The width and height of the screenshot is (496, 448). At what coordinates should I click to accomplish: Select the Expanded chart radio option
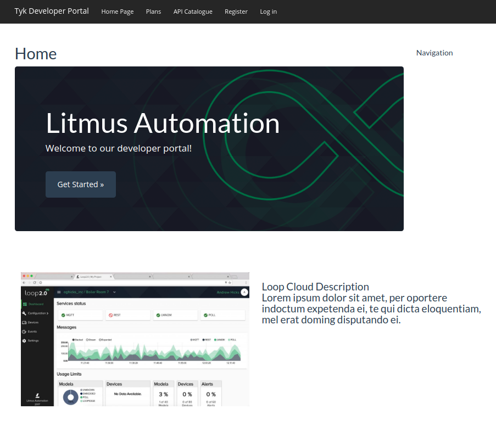[100, 340]
